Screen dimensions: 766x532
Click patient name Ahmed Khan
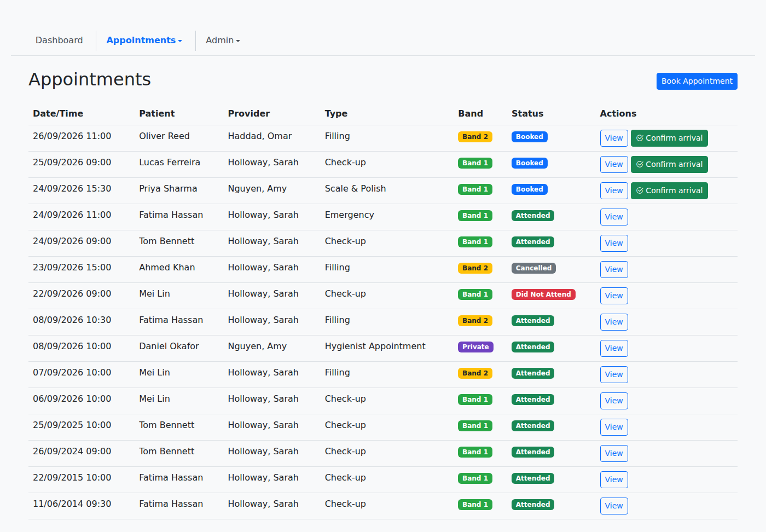point(167,267)
